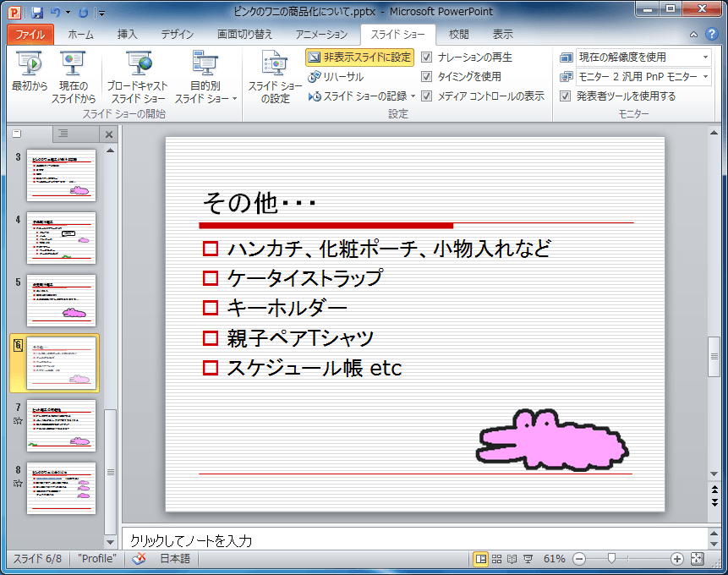This screenshot has width=728, height=575.
Task: Click bullet text 親子ペアTシャツ
Action: pyautogui.click(x=300, y=338)
